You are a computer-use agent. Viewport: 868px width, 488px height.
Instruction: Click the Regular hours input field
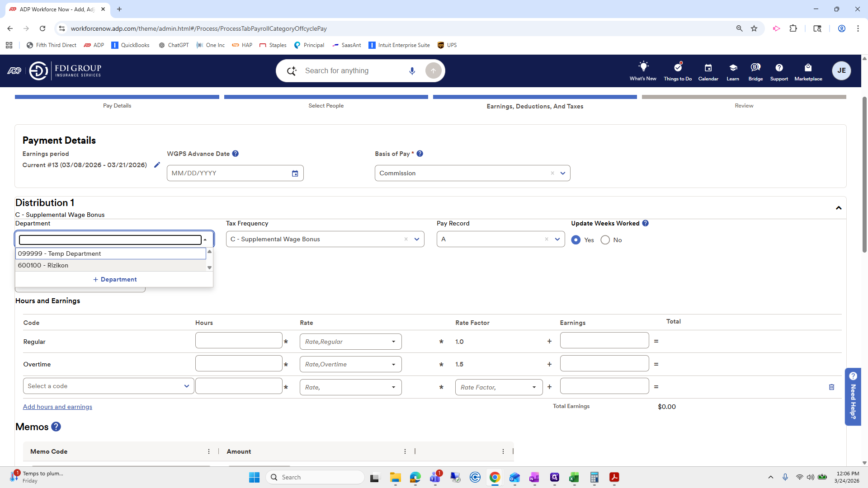239,341
